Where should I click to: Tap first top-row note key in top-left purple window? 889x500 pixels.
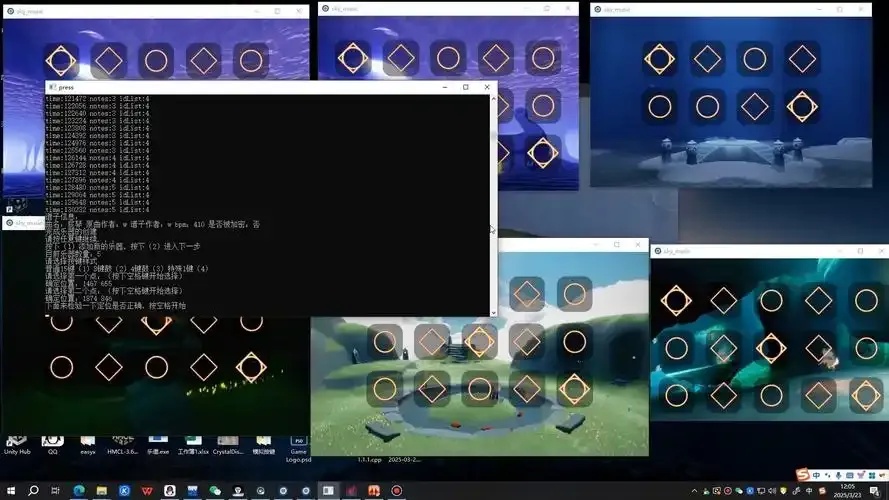pyautogui.click(x=61, y=61)
